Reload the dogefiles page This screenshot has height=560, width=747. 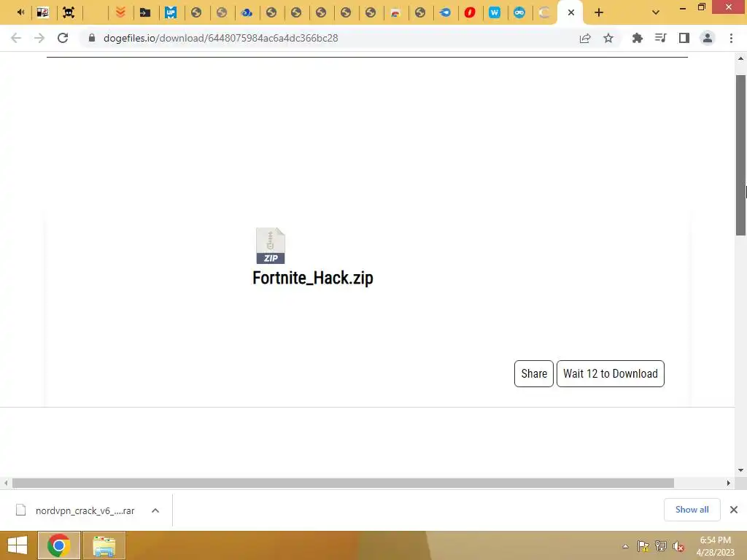click(x=63, y=38)
